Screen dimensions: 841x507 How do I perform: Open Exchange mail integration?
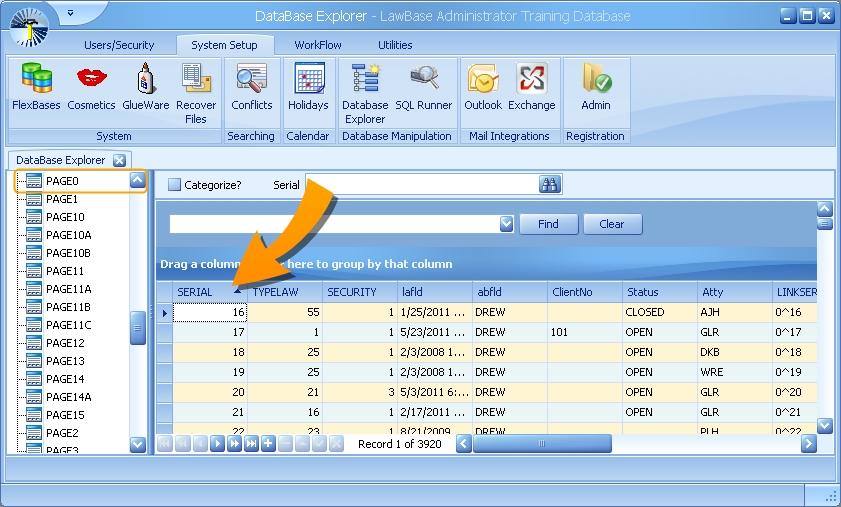(532, 87)
